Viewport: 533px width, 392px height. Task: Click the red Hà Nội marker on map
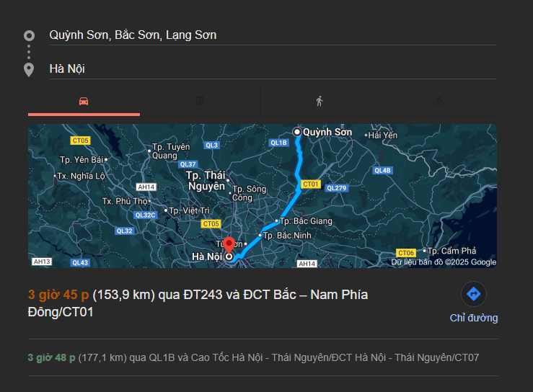[229, 245]
